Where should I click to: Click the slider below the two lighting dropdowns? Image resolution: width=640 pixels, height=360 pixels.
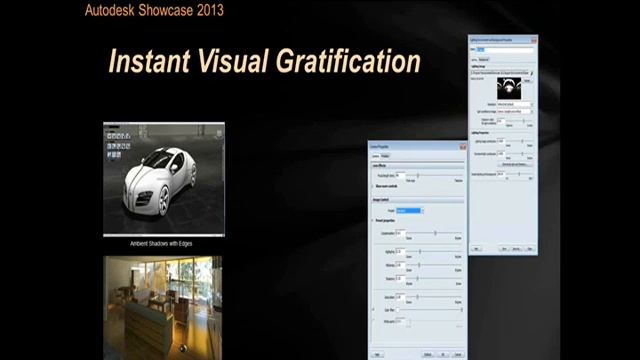pos(524,121)
